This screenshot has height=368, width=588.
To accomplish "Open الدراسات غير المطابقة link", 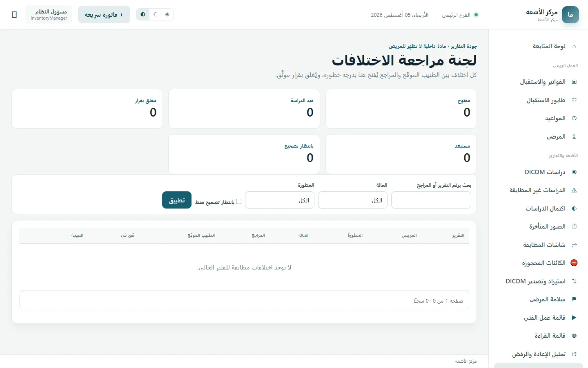I will pos(538,190).
